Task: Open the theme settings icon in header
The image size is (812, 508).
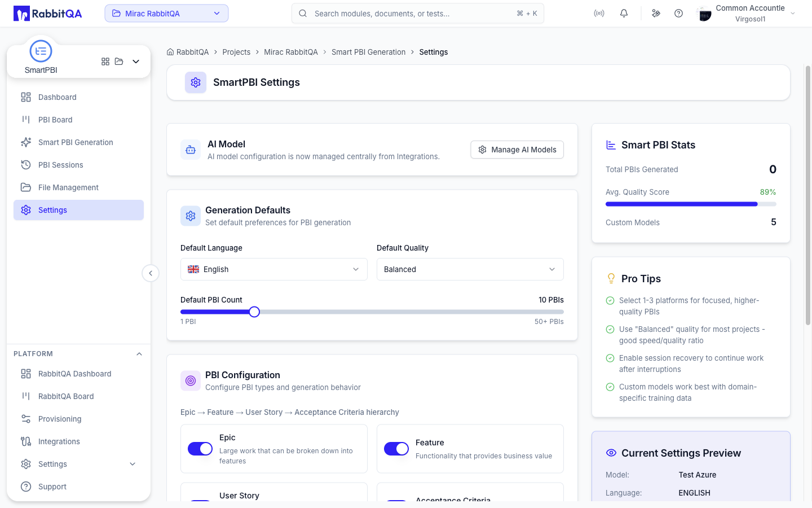Action: (x=656, y=13)
